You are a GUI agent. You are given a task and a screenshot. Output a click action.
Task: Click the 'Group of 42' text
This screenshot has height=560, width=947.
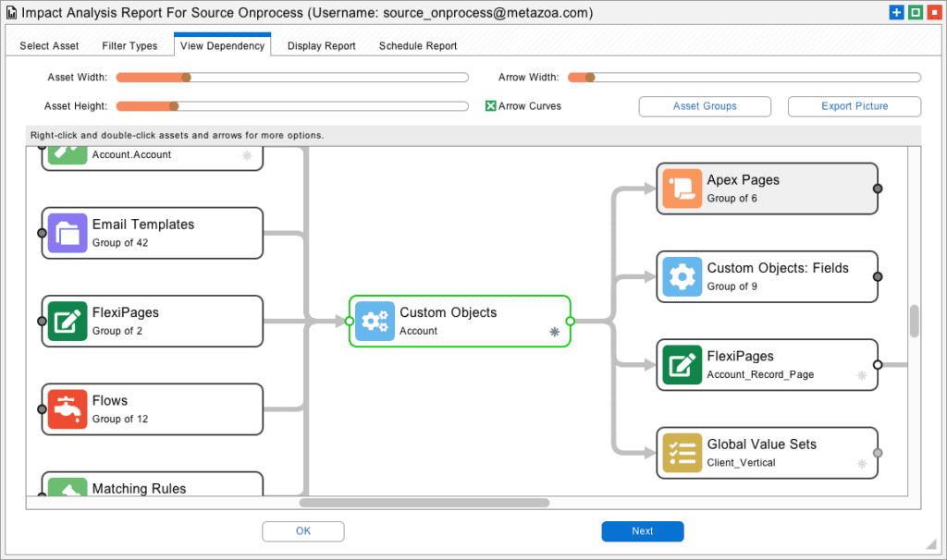[x=120, y=243]
